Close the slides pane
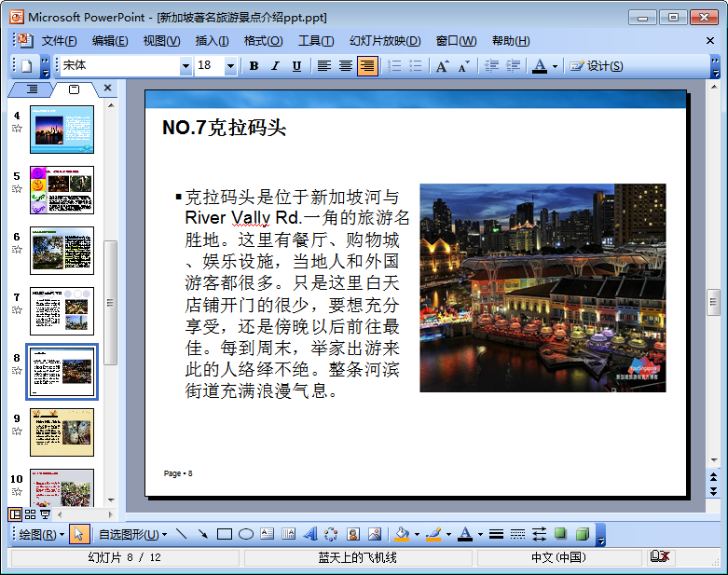The image size is (728, 575). coord(108,88)
